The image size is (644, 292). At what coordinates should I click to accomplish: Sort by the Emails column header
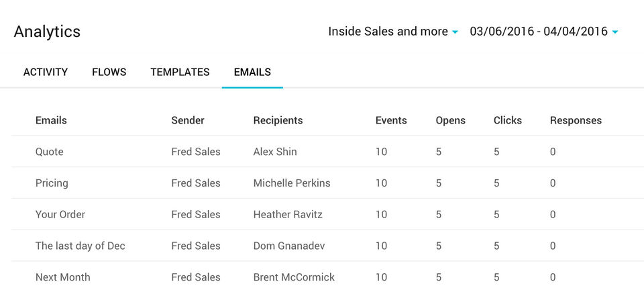(51, 121)
